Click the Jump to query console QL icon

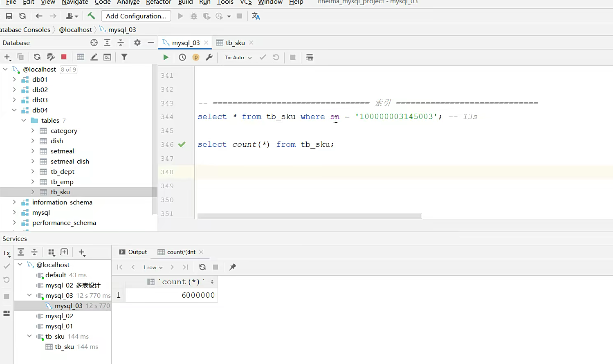point(107,57)
